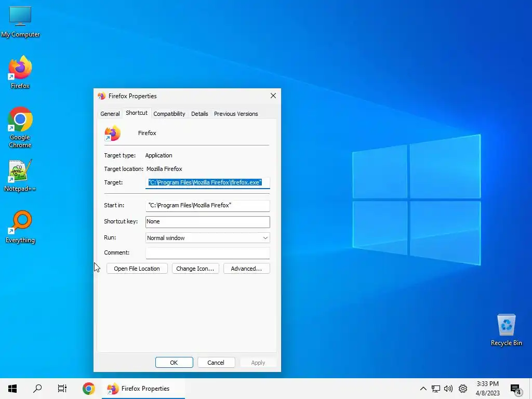Cancel the Firefox Properties dialog
Screen dimensions: 532x399
(216, 362)
